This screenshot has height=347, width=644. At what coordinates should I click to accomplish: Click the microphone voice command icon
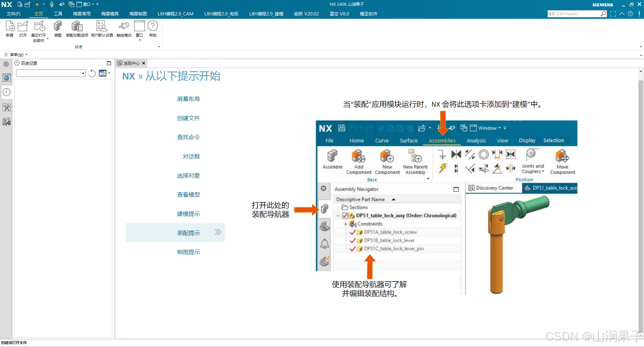(x=52, y=4)
